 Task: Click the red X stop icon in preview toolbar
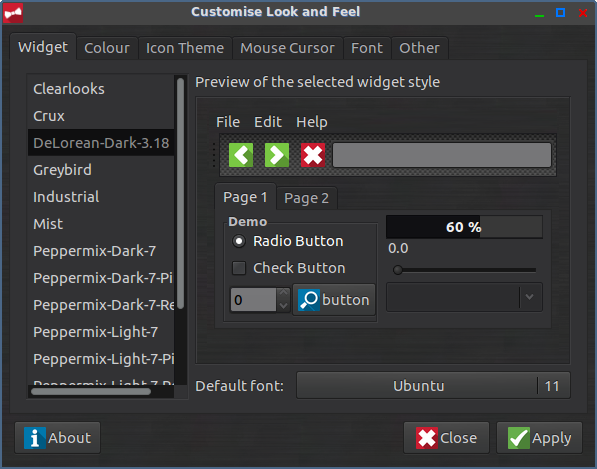tap(313, 155)
